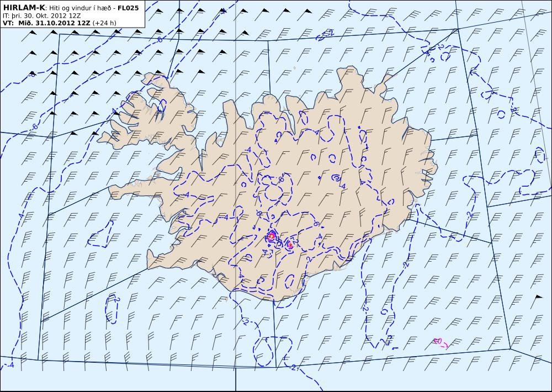Select the '(+24 h)' forecast offset text
The width and height of the screenshot is (552, 392).
coord(104,23)
